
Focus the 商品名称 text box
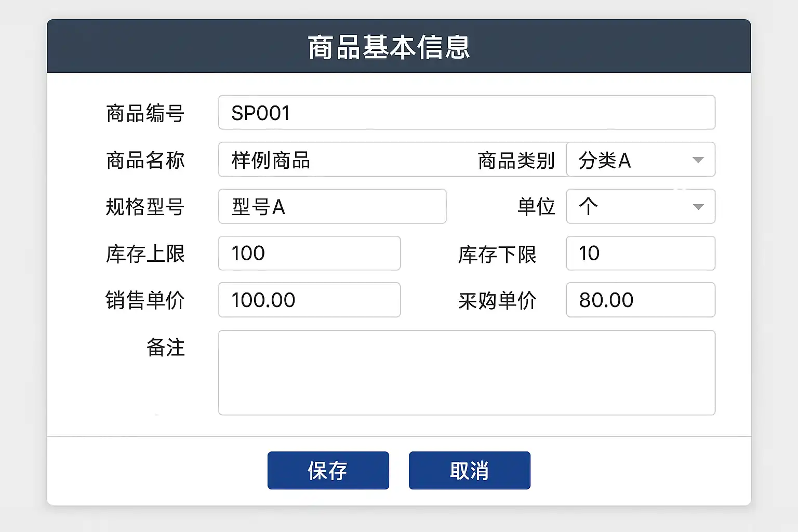point(343,159)
